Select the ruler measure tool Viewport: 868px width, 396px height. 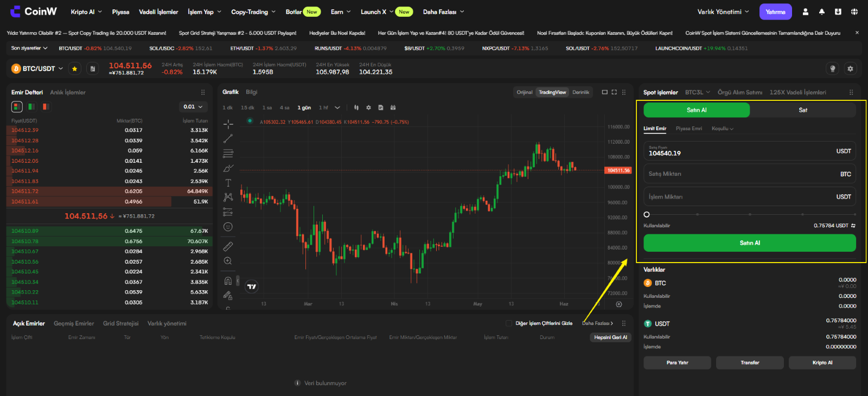pos(228,246)
